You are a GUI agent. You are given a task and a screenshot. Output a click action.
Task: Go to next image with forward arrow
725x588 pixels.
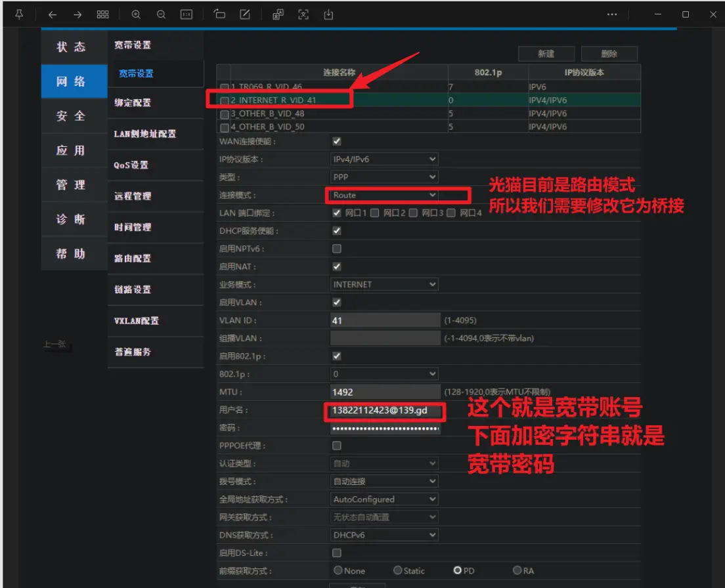77,14
